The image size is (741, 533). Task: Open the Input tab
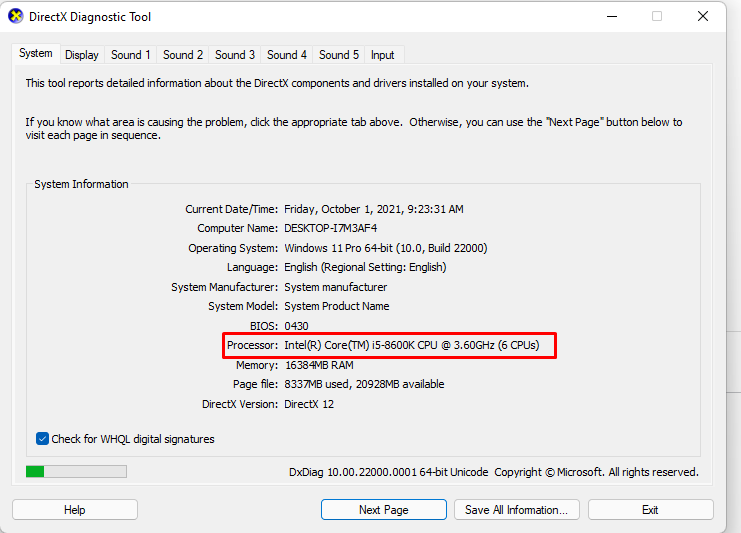coord(382,55)
